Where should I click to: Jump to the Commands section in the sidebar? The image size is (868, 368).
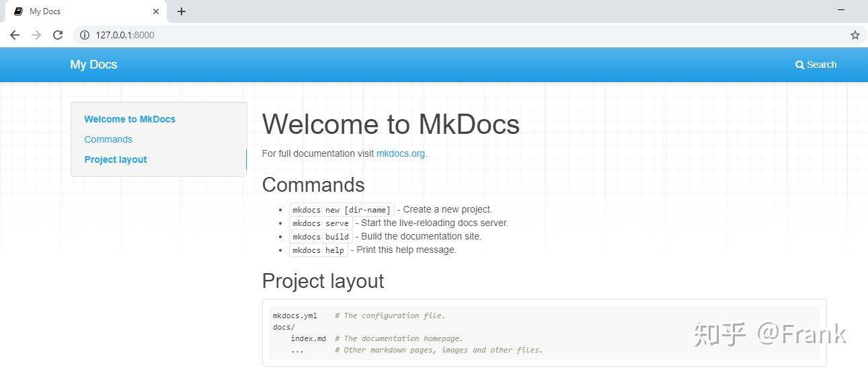point(108,139)
